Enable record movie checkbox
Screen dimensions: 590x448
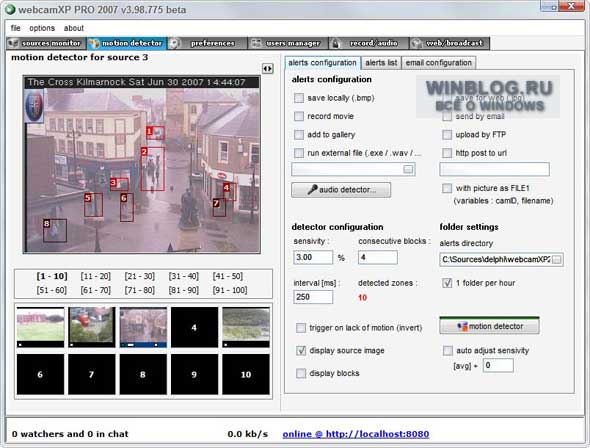point(299,116)
